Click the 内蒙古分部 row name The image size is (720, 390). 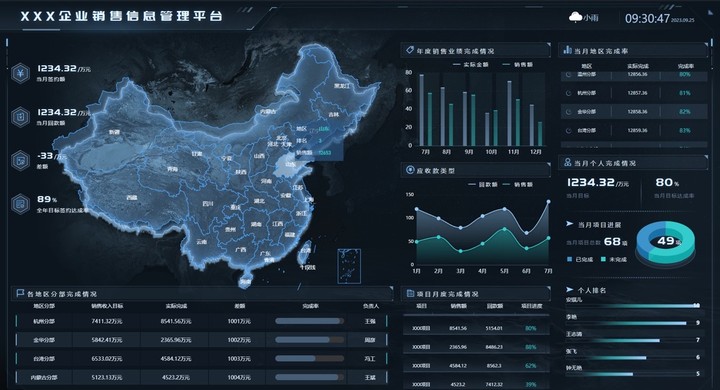44,377
